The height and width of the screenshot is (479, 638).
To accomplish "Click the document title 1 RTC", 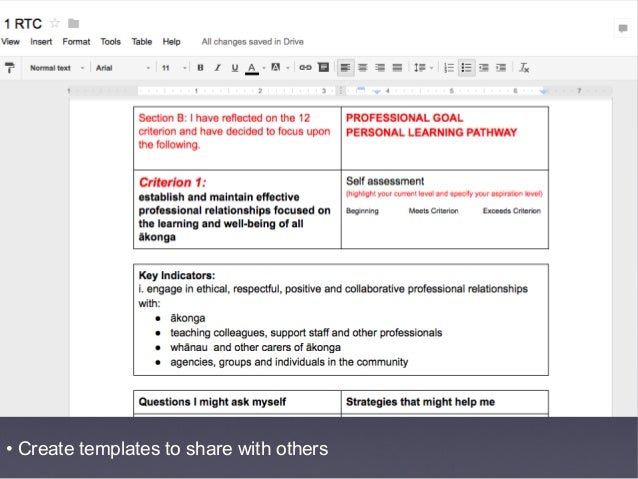I will click(x=23, y=24).
